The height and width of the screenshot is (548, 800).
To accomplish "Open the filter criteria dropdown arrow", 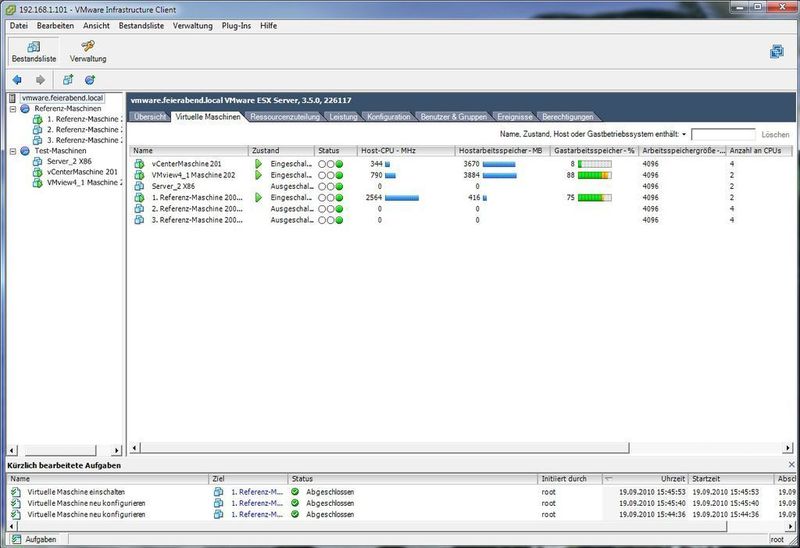I will (684, 134).
